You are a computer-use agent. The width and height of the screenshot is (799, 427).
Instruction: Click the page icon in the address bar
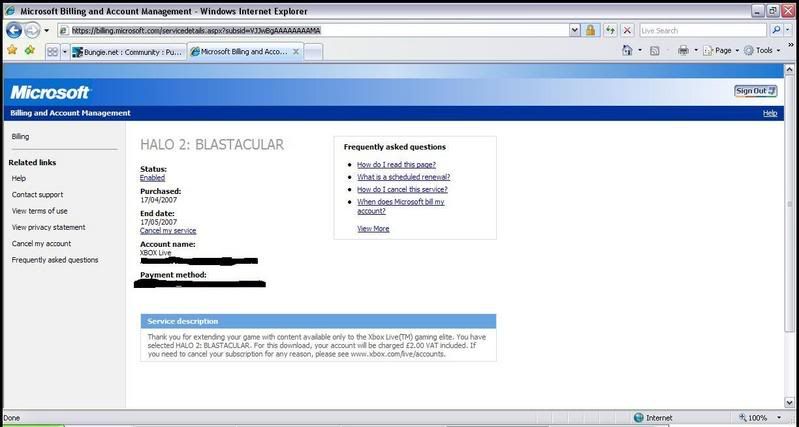tap(64, 31)
